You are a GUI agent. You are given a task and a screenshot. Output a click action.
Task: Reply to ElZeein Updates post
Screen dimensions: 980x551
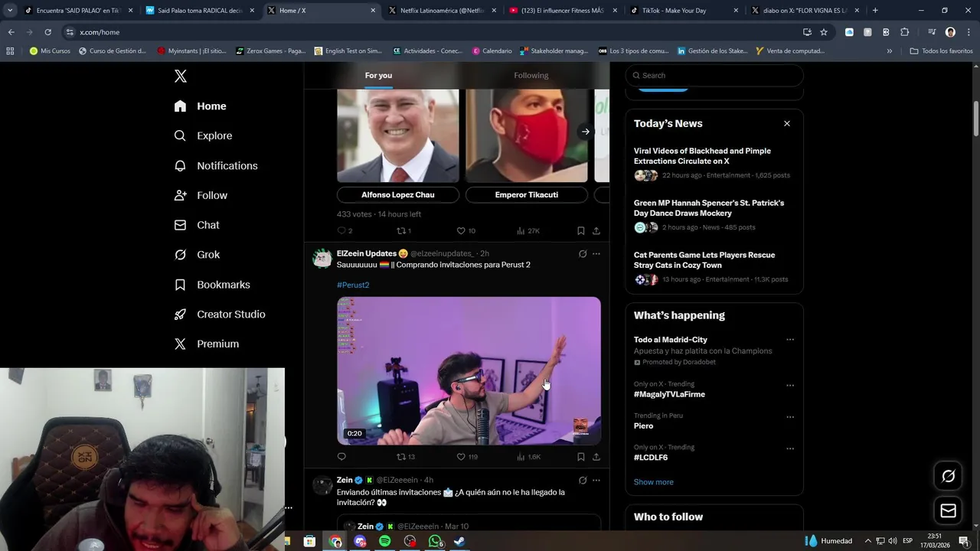(341, 457)
